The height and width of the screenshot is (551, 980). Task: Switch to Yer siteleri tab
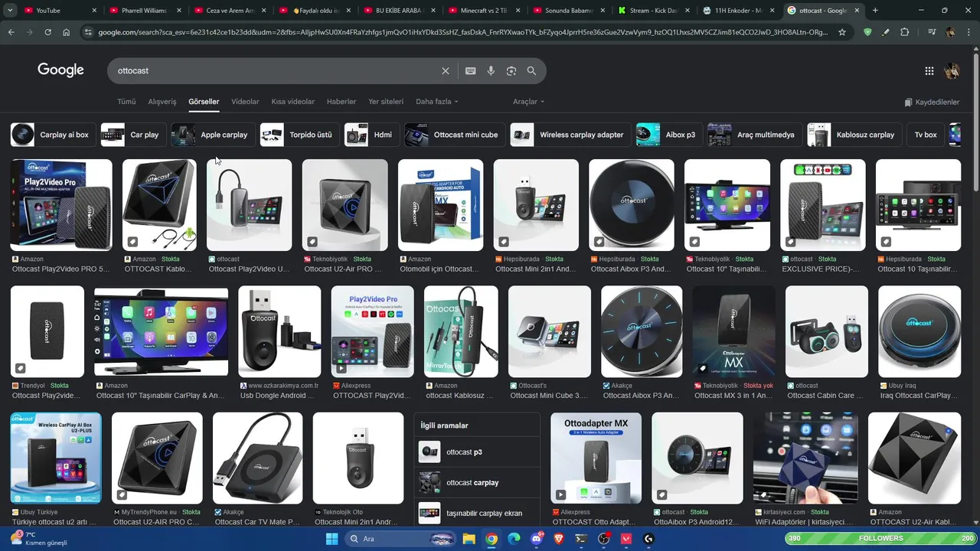(x=386, y=101)
